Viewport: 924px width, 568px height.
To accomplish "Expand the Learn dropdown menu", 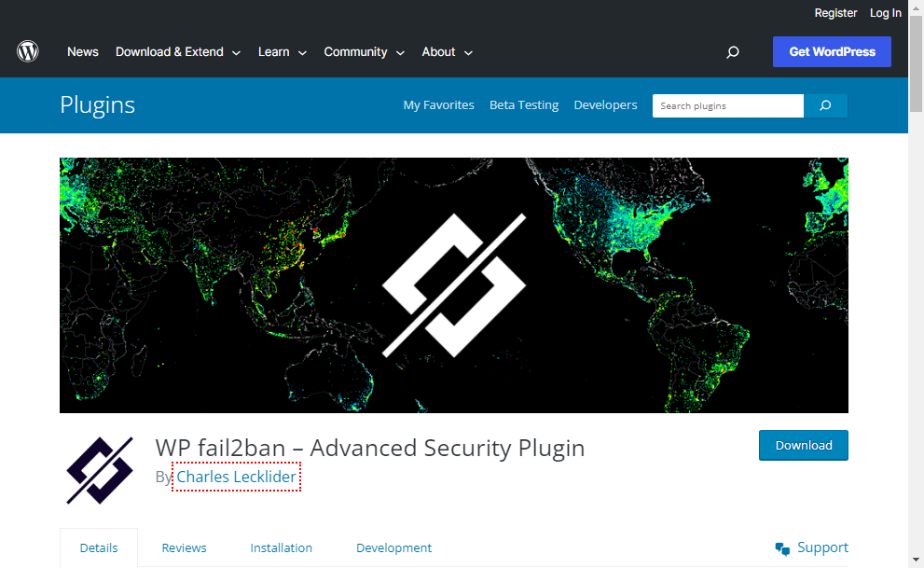I will tap(282, 52).
